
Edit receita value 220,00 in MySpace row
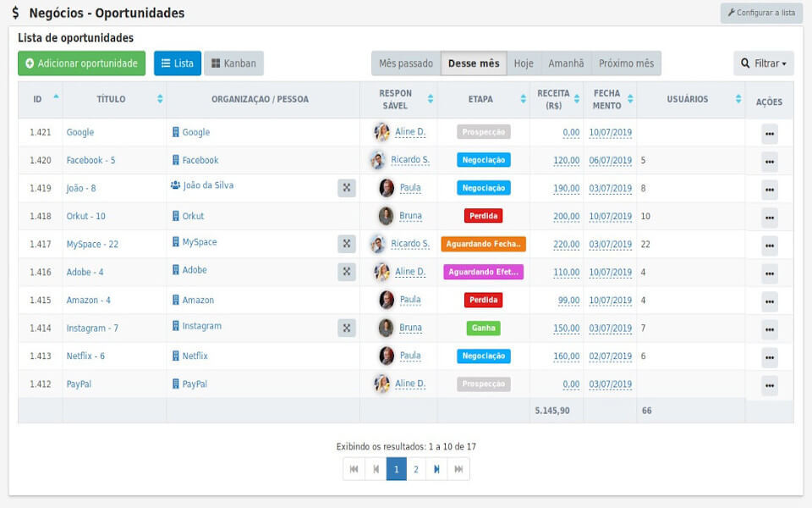click(566, 244)
